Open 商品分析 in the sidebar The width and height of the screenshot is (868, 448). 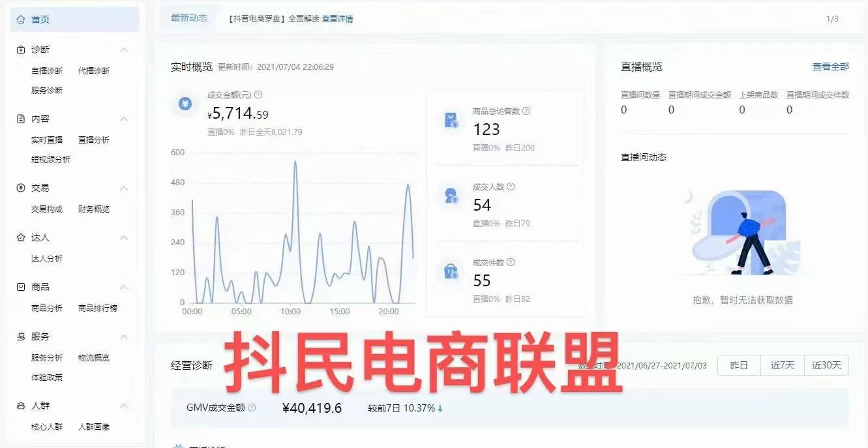pos(47,308)
